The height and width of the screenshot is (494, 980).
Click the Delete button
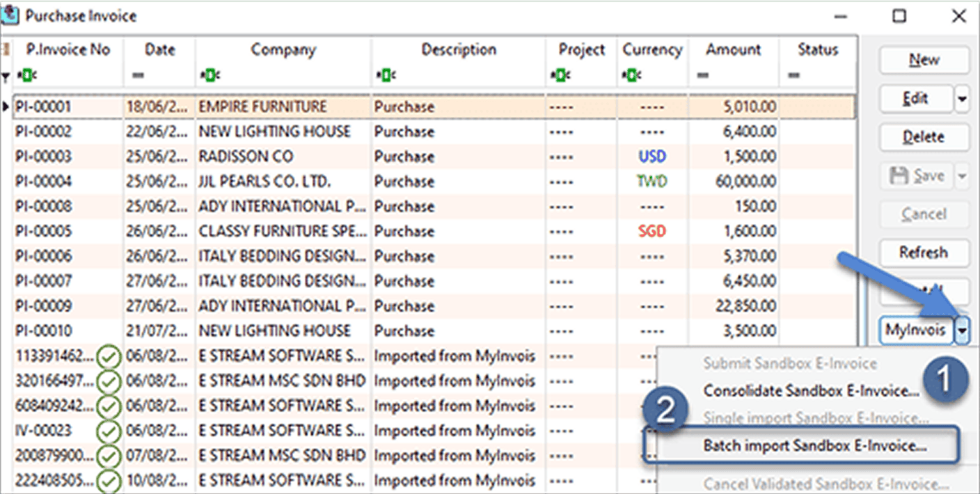(924, 137)
